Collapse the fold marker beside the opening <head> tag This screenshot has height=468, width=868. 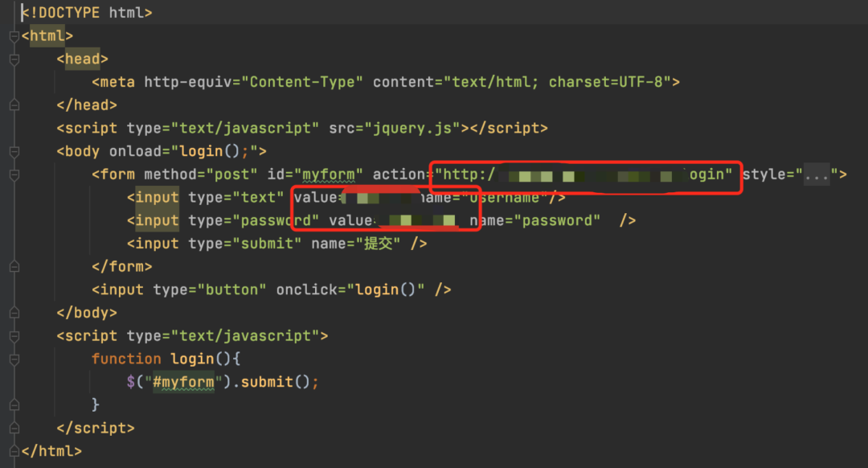click(14, 60)
